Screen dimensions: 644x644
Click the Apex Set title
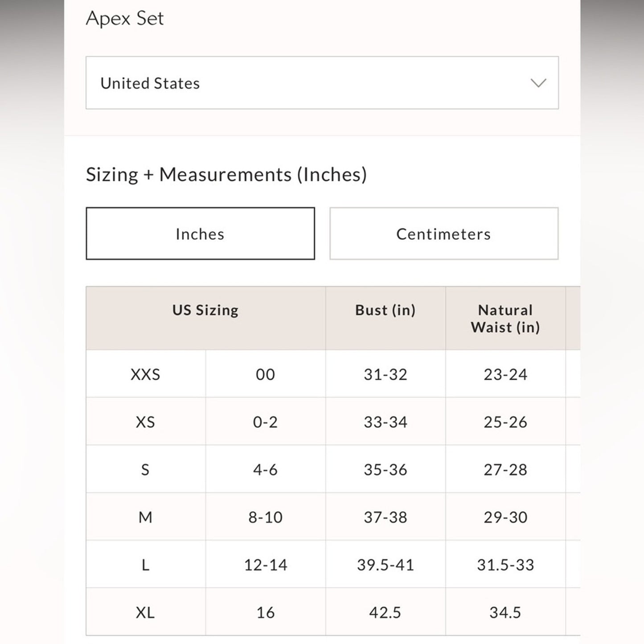pyautogui.click(x=125, y=18)
